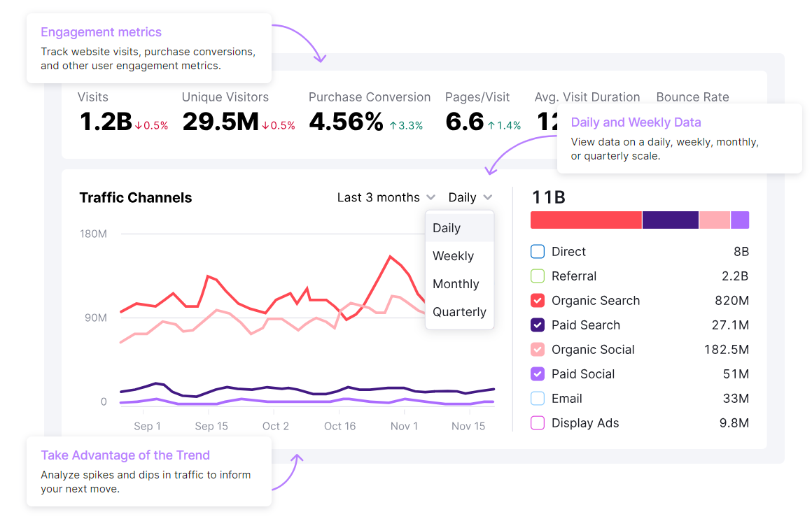Click the Oct 2 axis label
The image size is (812, 519).
coord(276,426)
